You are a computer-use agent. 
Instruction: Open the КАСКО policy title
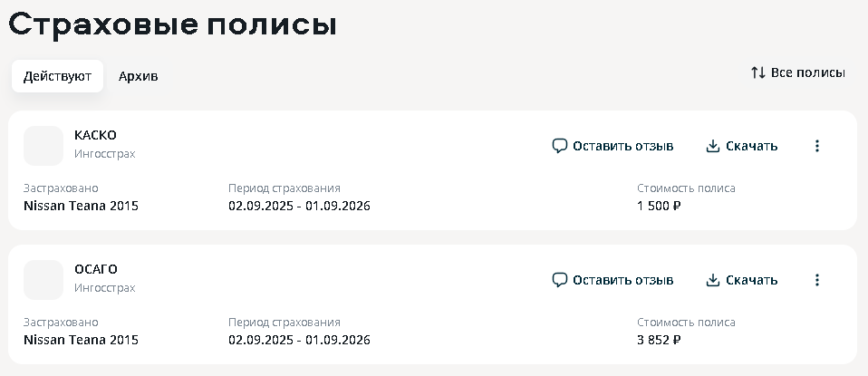point(95,135)
